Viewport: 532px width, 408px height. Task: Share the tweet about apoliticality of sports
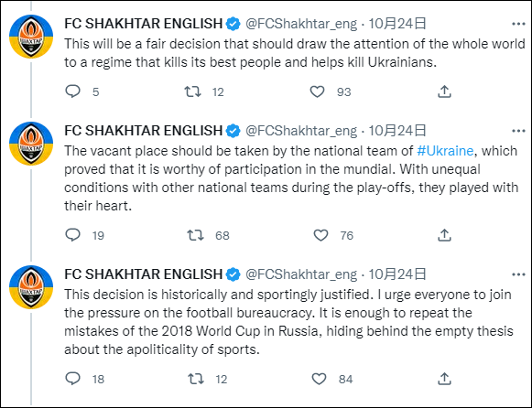444,379
